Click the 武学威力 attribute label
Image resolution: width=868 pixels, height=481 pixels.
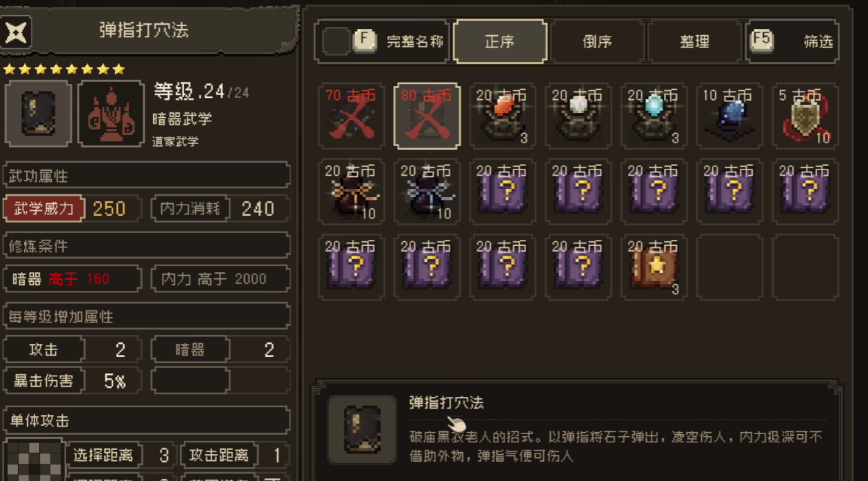pyautogui.click(x=44, y=208)
